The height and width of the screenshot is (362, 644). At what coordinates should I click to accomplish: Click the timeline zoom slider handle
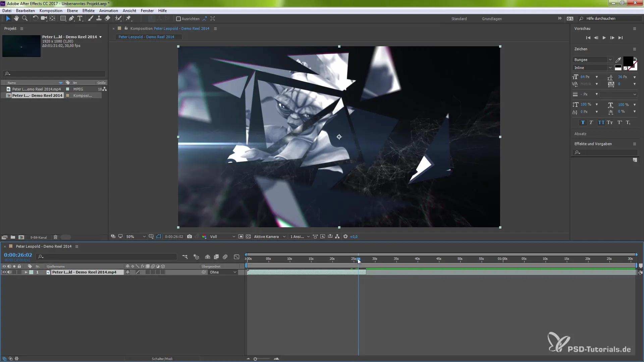pos(255,359)
